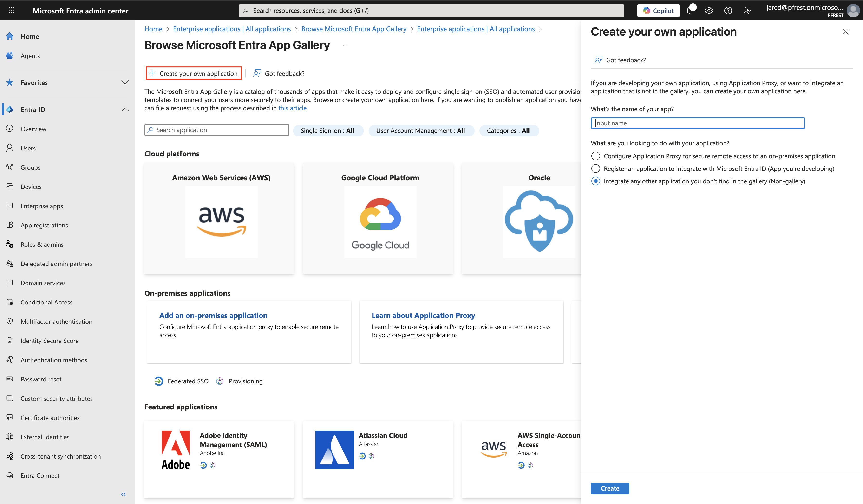The image size is (863, 504).
Task: Open the ellipsis menu beside page title
Action: click(x=346, y=45)
